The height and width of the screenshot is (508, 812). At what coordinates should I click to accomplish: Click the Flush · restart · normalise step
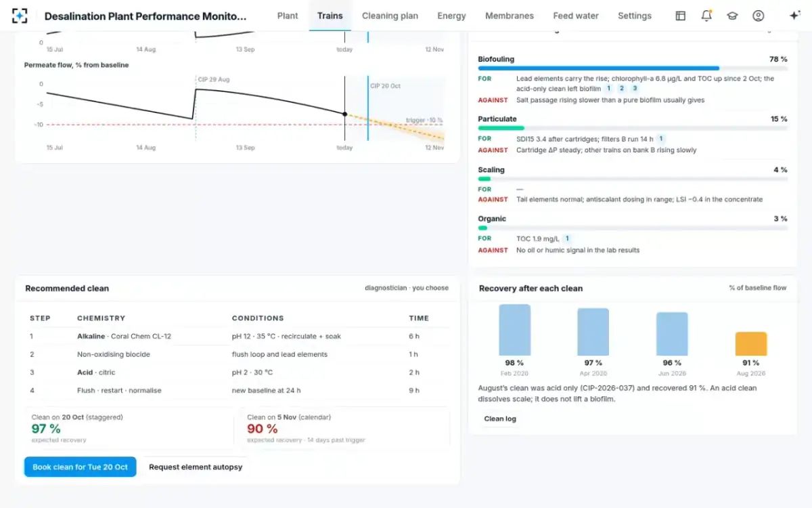tap(119, 390)
